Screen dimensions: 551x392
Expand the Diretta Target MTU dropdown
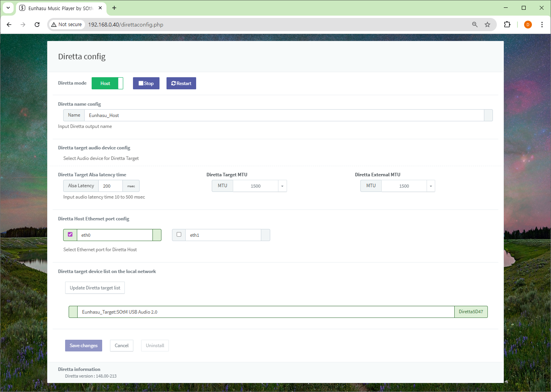click(x=282, y=186)
